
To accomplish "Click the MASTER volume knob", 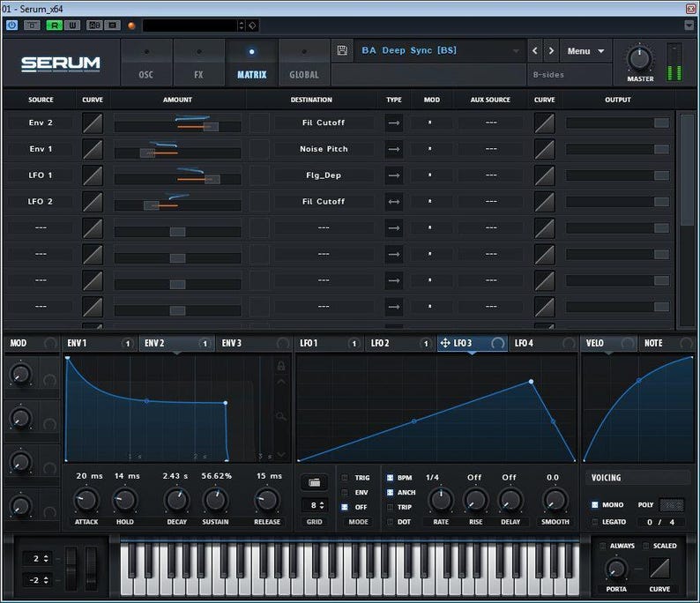I will tap(640, 58).
